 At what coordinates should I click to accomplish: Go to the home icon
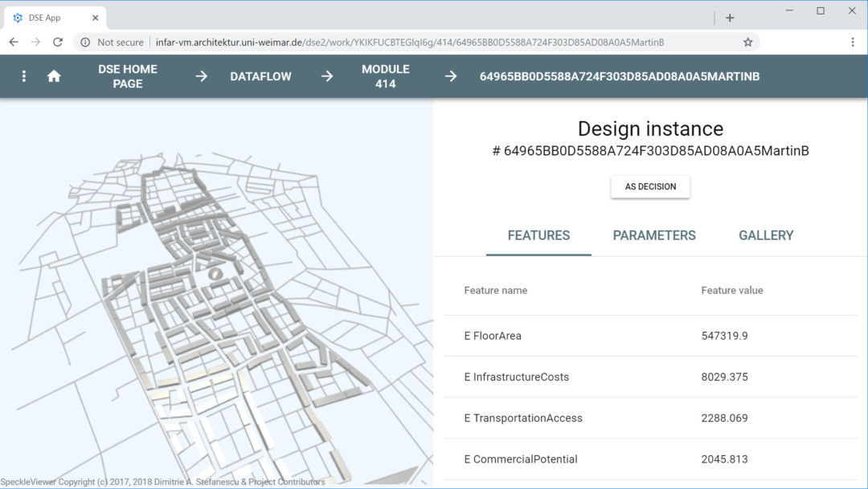54,76
